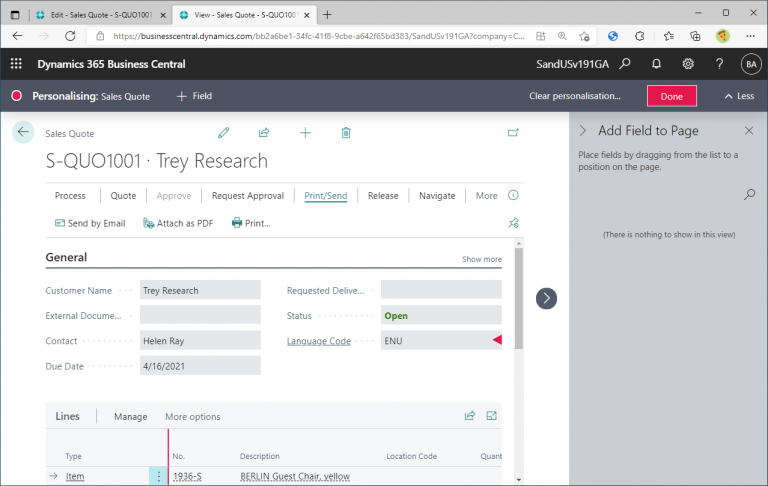The height and width of the screenshot is (486, 768).
Task: Click the pencil edit icon
Action: (224, 133)
